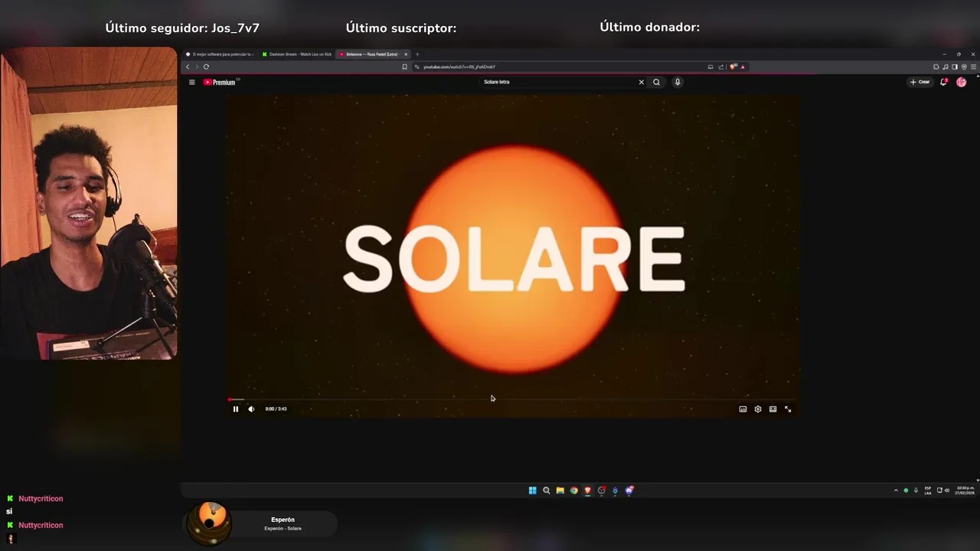The height and width of the screenshot is (551, 980).
Task: Click the Nuttycriticon chat username above "si"
Action: pos(41,499)
